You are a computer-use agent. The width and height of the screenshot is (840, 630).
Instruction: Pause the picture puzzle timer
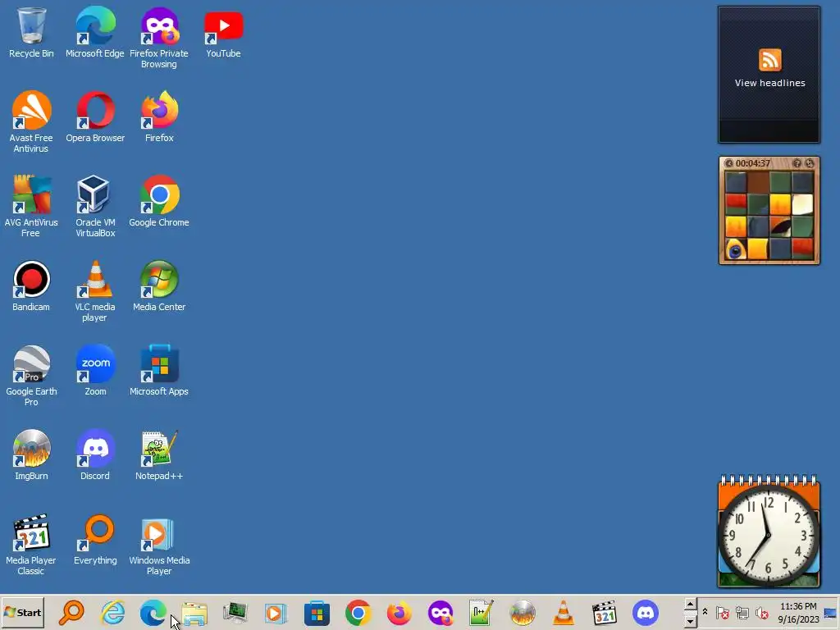pos(729,163)
